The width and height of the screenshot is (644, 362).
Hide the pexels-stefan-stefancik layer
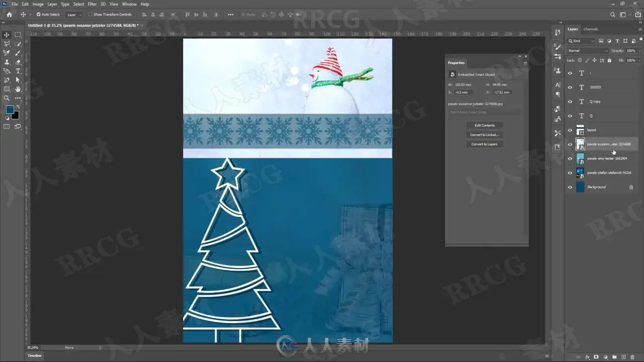[x=570, y=172]
